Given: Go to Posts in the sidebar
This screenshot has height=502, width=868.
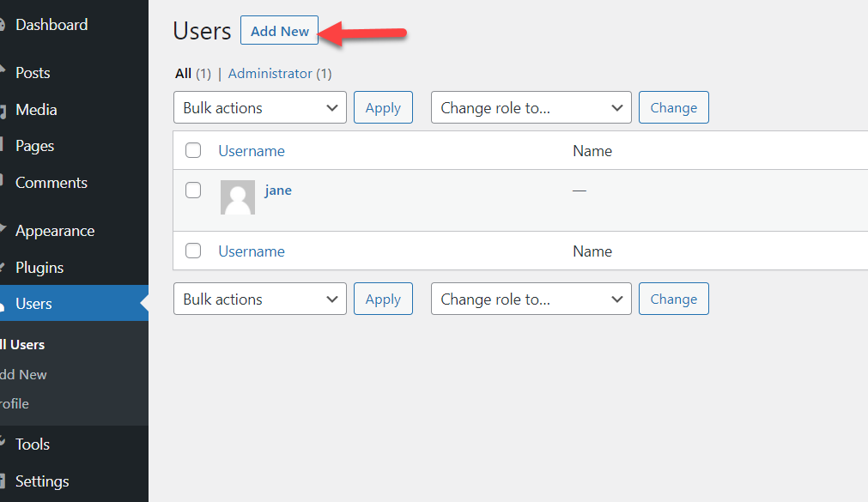Looking at the screenshot, I should pyautogui.click(x=33, y=72).
